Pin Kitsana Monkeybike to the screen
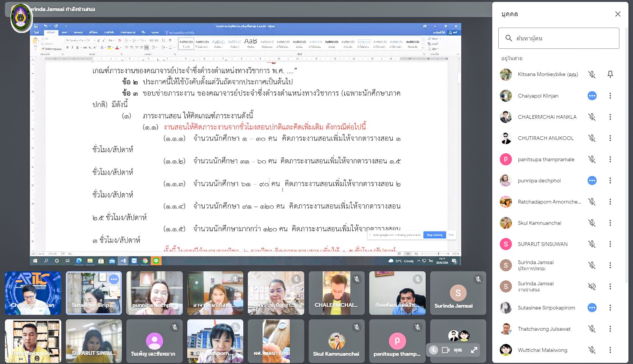This screenshot has width=633, height=364. coord(610,75)
